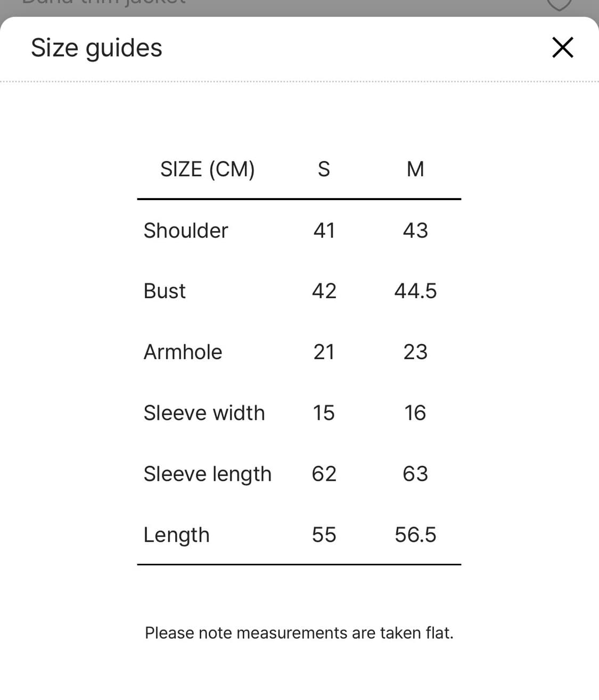Click the Size guides heading
The image size is (599, 700).
click(x=96, y=47)
